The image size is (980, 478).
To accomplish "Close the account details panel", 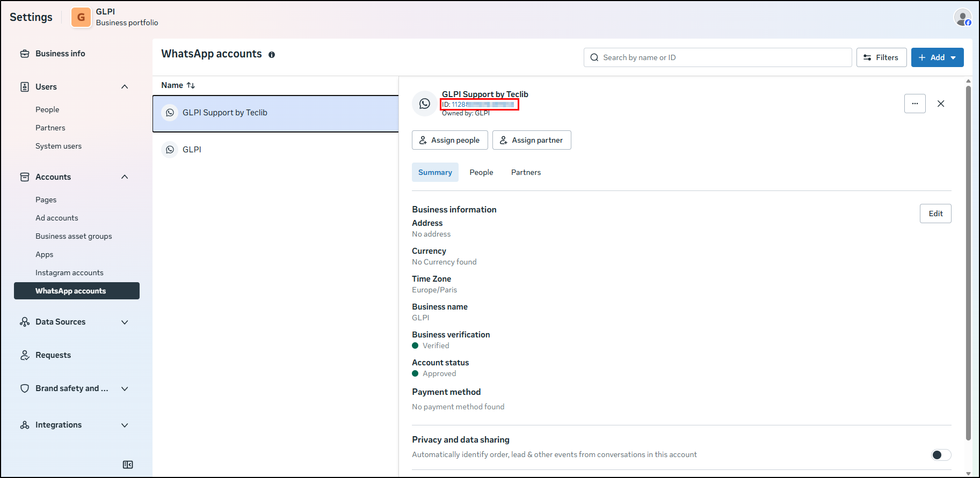I will point(941,104).
